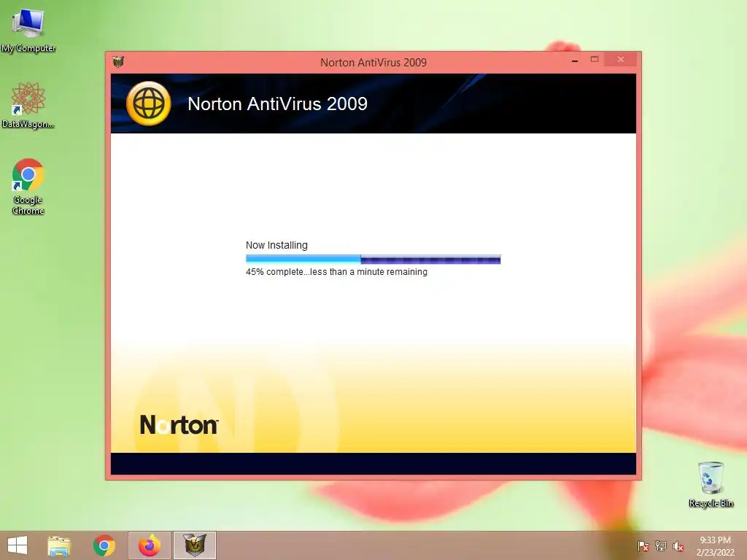Viewport: 747px width, 560px height.
Task: Click the window title bar text
Action: pyautogui.click(x=373, y=63)
